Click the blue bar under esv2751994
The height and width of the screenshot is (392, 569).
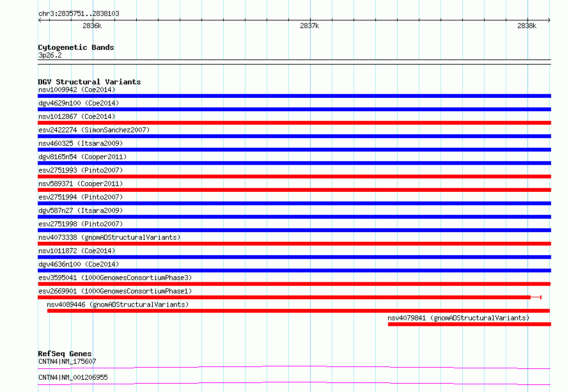point(294,203)
